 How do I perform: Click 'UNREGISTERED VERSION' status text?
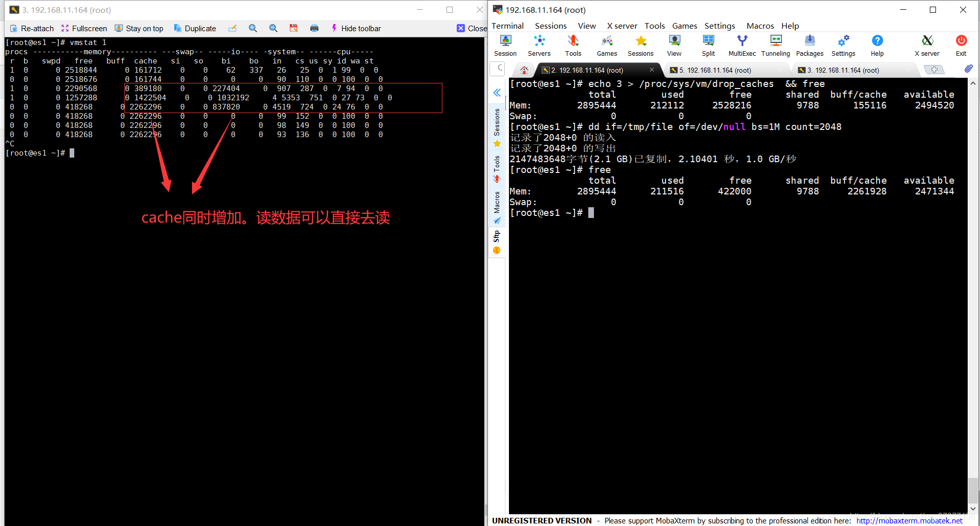click(x=542, y=521)
